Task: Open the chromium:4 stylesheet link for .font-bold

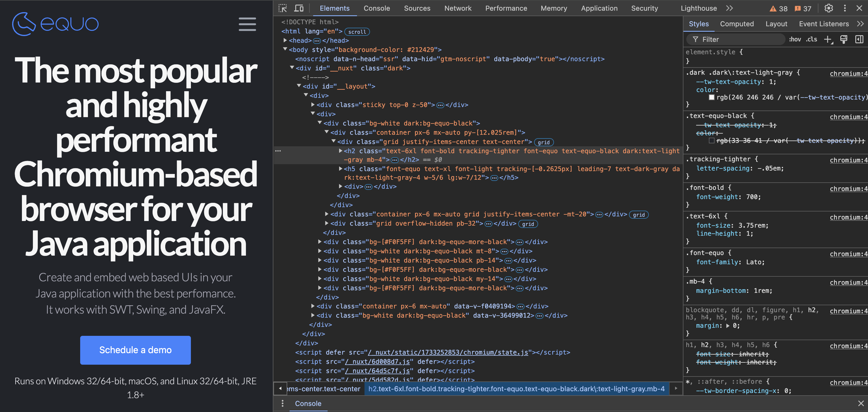Action: (x=848, y=188)
